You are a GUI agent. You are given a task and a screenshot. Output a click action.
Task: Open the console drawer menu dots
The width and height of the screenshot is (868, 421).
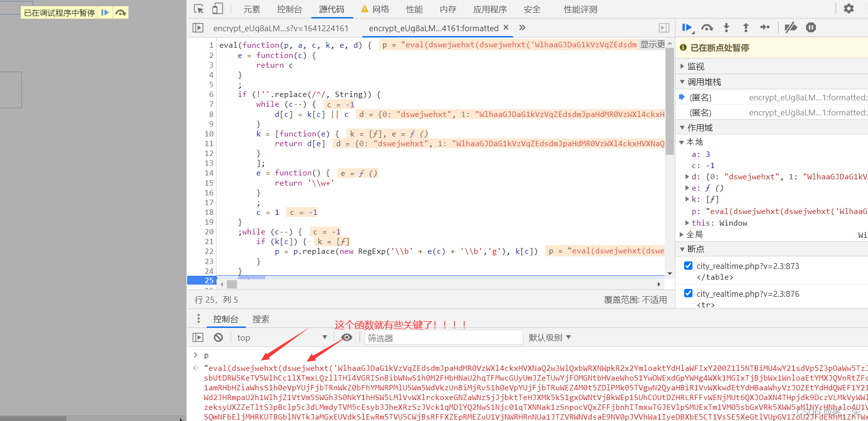tap(198, 318)
